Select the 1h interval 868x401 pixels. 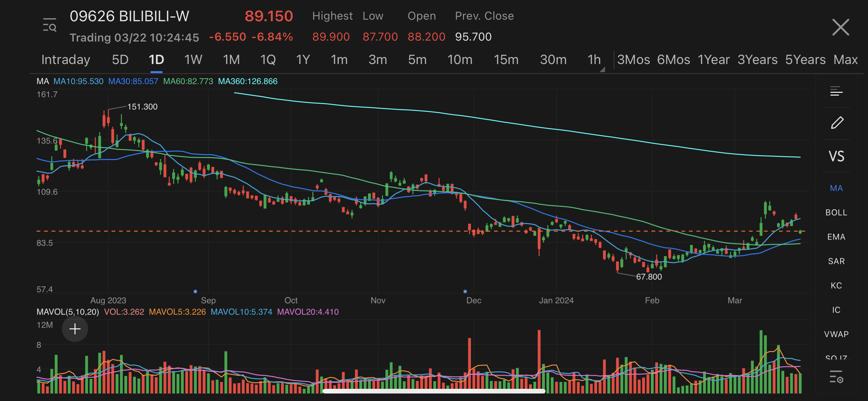(594, 60)
